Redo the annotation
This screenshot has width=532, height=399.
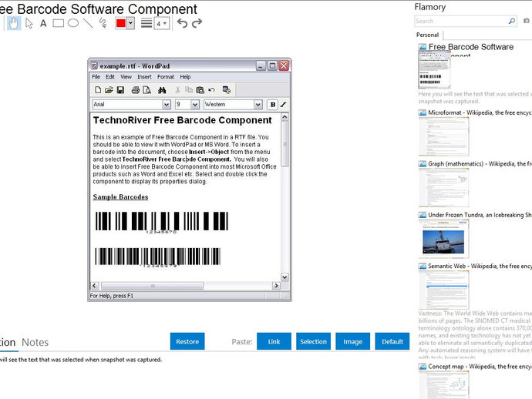tap(197, 23)
